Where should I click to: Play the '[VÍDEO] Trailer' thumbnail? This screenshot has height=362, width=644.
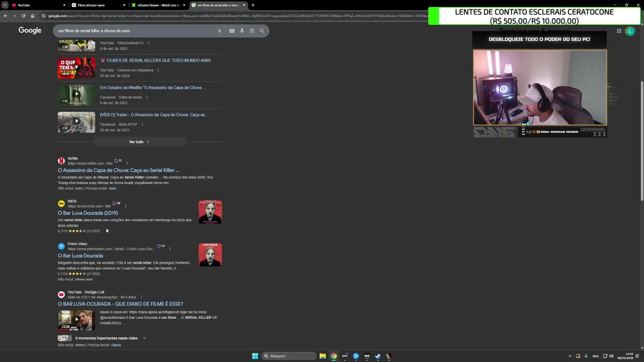76,122
